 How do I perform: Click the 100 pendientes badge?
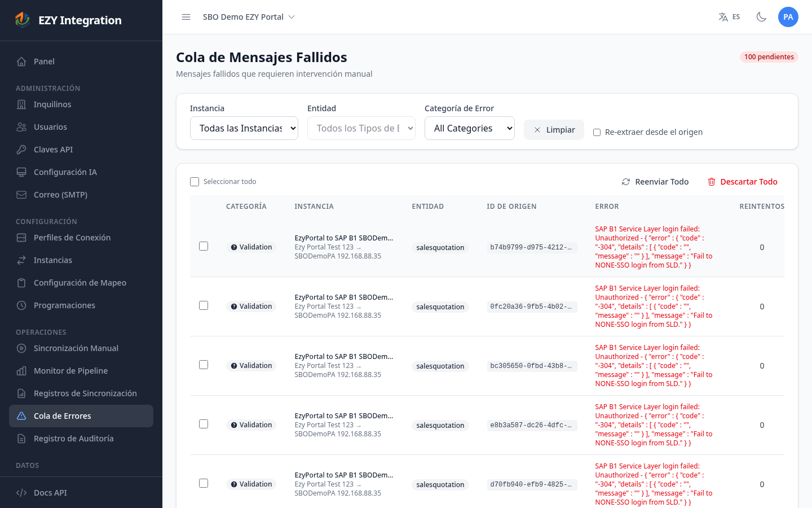tap(769, 57)
